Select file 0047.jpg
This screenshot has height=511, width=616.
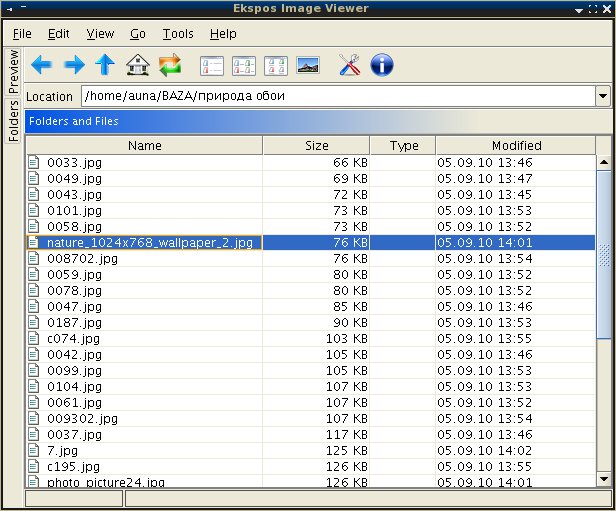(x=74, y=306)
